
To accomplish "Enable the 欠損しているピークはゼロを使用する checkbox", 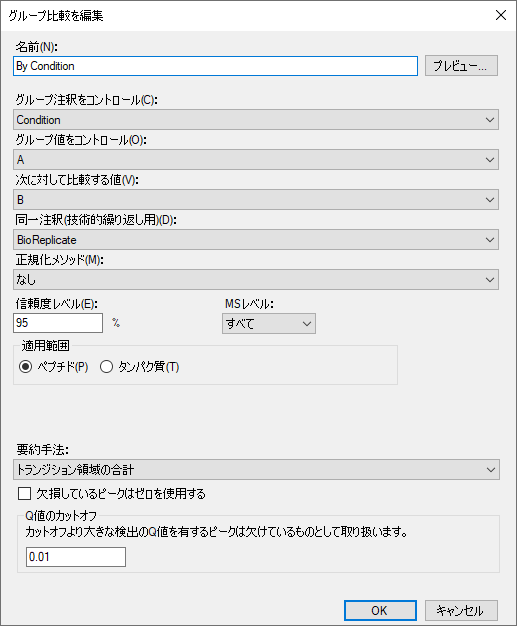I will point(24,494).
